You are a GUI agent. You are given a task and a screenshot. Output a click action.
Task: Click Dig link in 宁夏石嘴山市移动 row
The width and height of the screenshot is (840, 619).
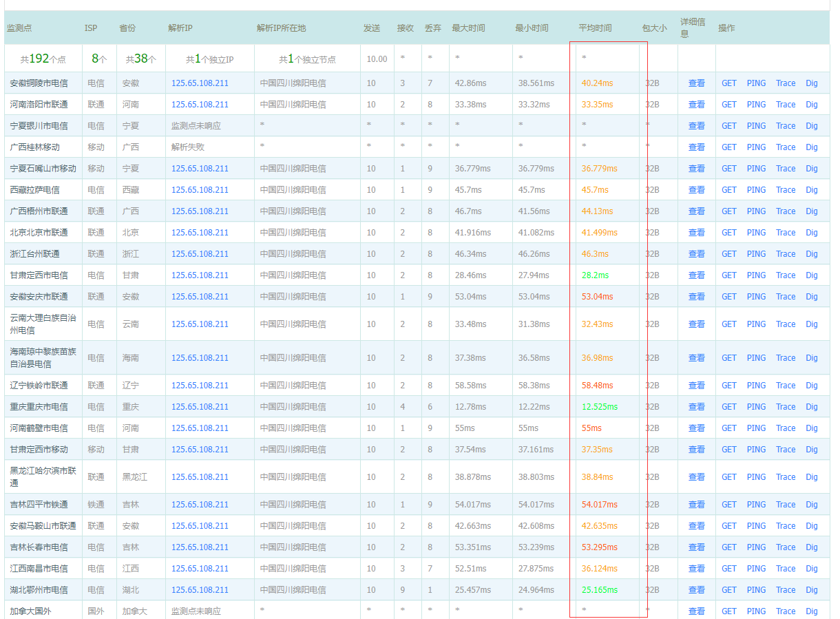click(812, 169)
